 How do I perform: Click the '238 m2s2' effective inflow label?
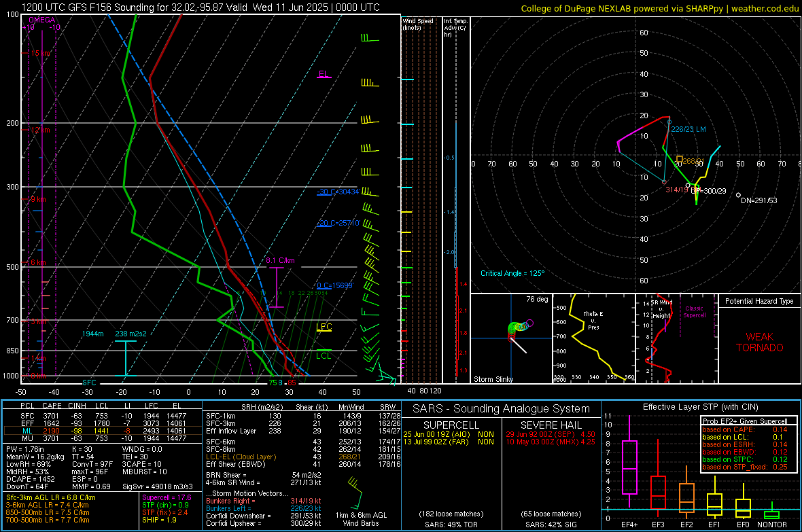pos(130,334)
